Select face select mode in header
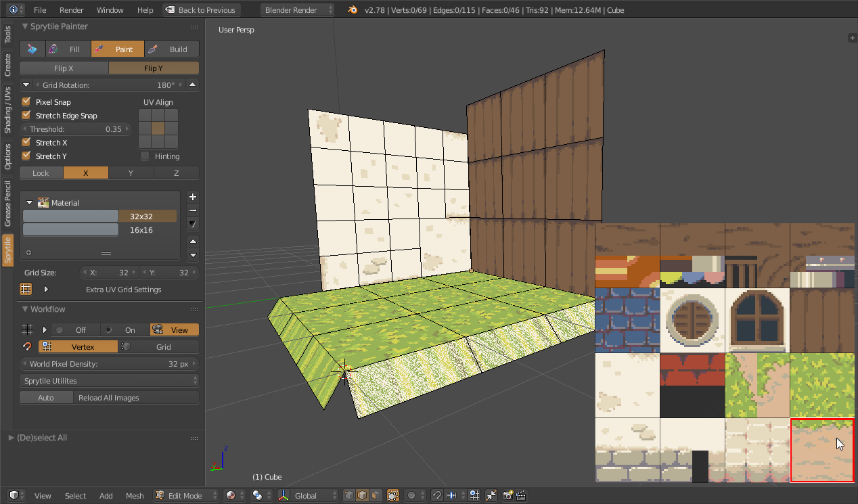Screen dimensions: 858x504 click(376, 495)
